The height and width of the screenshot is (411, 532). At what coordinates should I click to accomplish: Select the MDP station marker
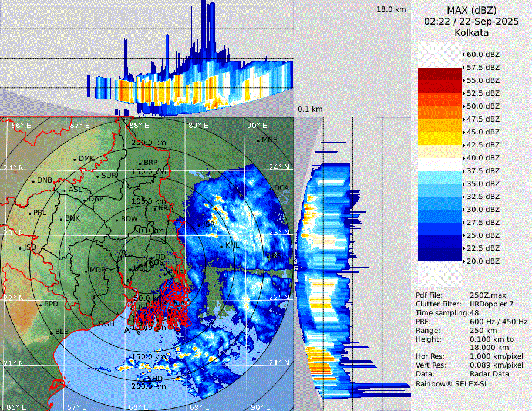[x=86, y=271]
